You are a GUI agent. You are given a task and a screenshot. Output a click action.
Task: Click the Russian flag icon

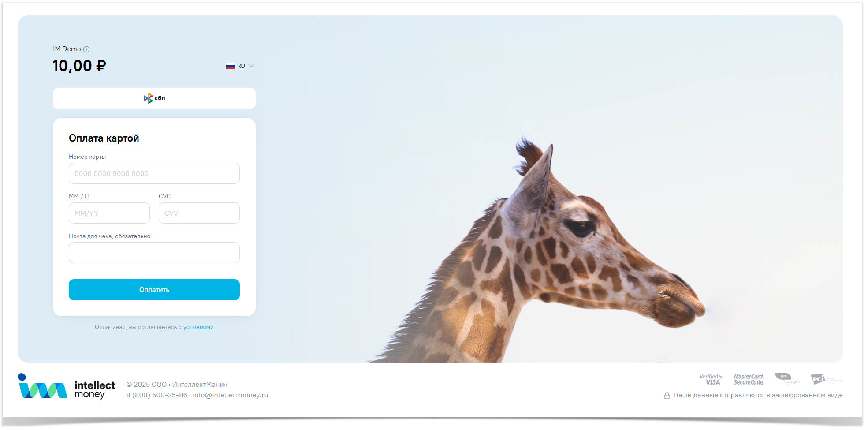click(x=231, y=66)
